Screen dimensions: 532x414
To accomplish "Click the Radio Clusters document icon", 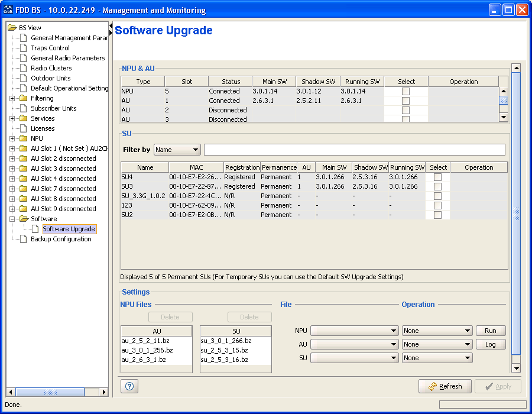I will 23,68.
